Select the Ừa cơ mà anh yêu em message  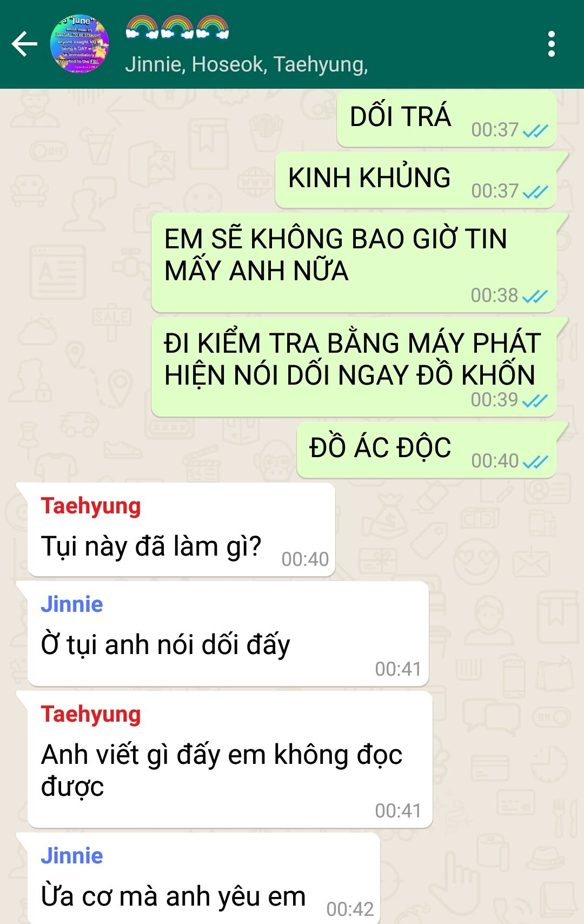tap(204, 879)
